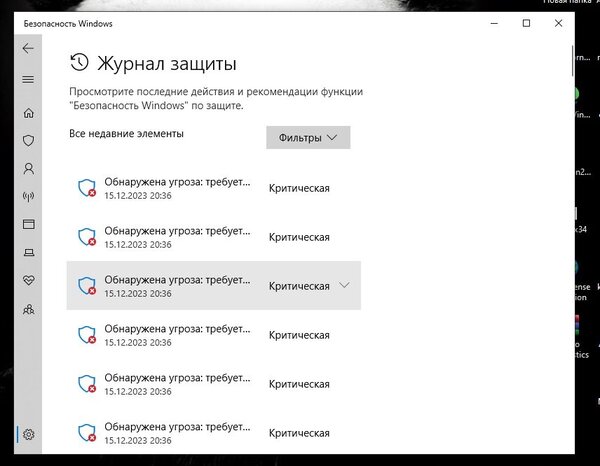This screenshot has width=600, height=466.
Task: Select the highlighted Обнаружена угроза row
Action: tap(214, 286)
